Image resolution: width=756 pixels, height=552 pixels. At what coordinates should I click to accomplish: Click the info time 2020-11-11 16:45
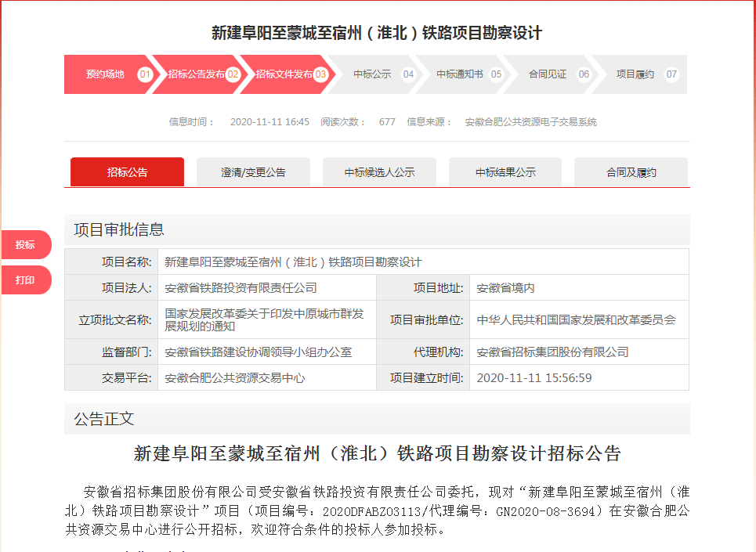[x=269, y=122]
